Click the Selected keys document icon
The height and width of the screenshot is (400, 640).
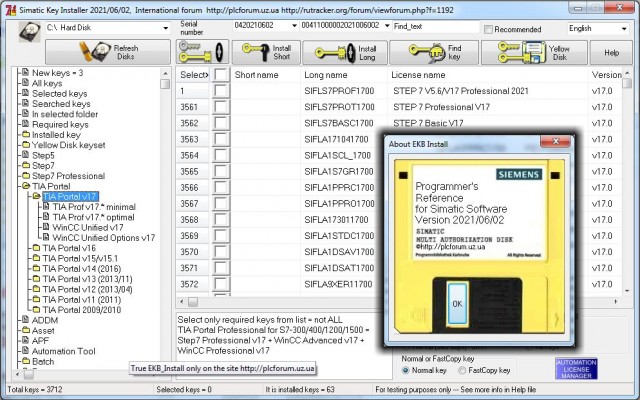coord(25,93)
